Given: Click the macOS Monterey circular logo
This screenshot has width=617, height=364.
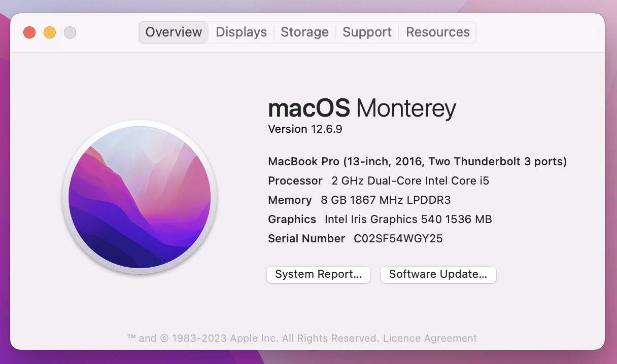Looking at the screenshot, I should click(x=140, y=197).
